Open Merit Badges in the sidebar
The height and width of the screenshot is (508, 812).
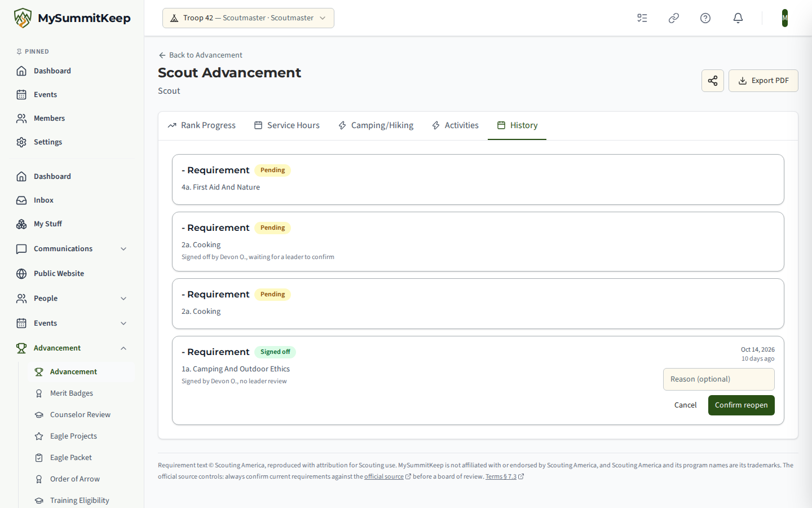pos(81,393)
